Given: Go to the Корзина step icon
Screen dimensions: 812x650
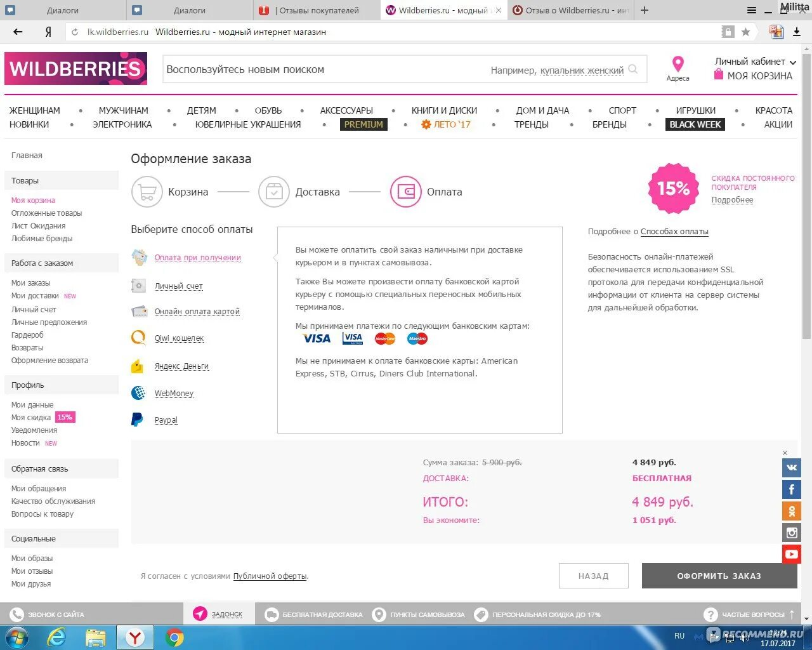Looking at the screenshot, I should pos(147,192).
